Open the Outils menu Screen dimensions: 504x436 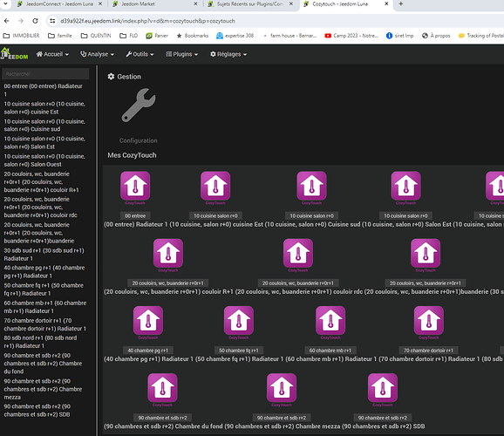[x=140, y=54]
